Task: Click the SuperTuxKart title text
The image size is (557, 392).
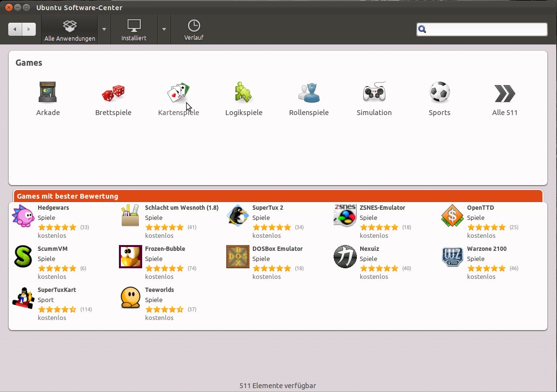Action: 57,290
